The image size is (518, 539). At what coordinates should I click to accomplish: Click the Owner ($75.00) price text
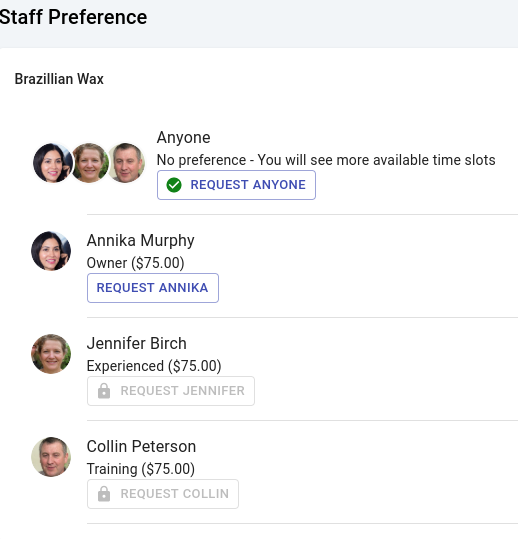coord(135,263)
